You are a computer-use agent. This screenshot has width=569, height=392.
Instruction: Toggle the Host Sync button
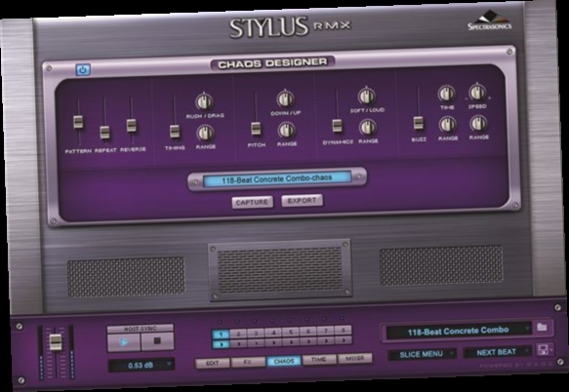[x=141, y=329]
